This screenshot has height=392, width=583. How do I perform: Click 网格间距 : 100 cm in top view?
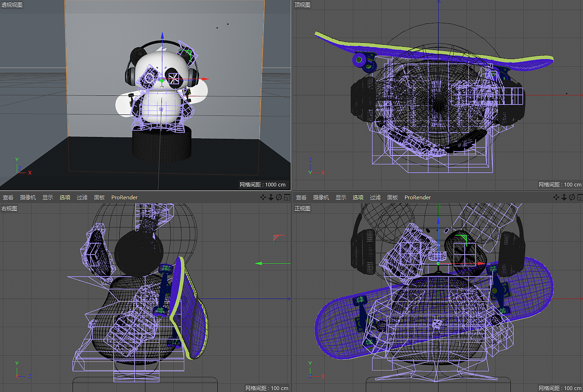click(x=560, y=185)
